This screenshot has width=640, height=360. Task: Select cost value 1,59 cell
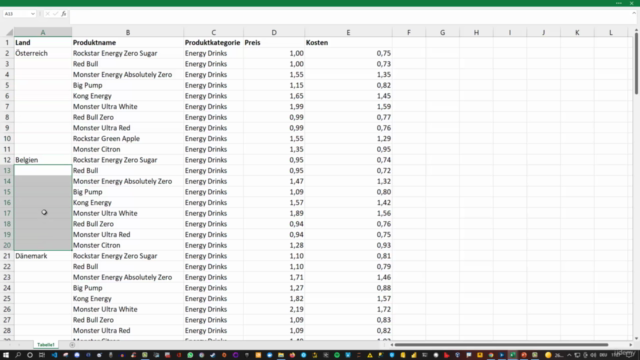point(348,107)
